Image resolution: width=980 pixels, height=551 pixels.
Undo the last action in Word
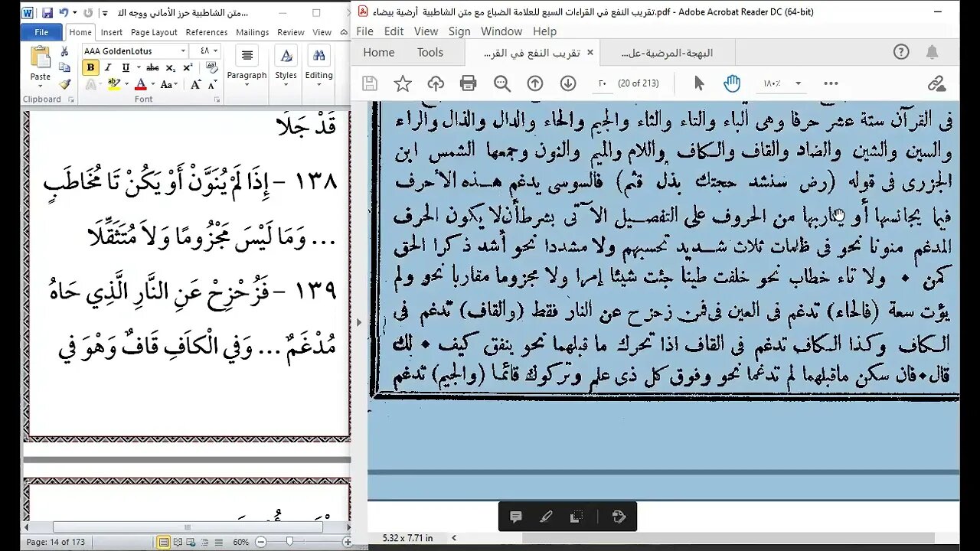(x=64, y=13)
